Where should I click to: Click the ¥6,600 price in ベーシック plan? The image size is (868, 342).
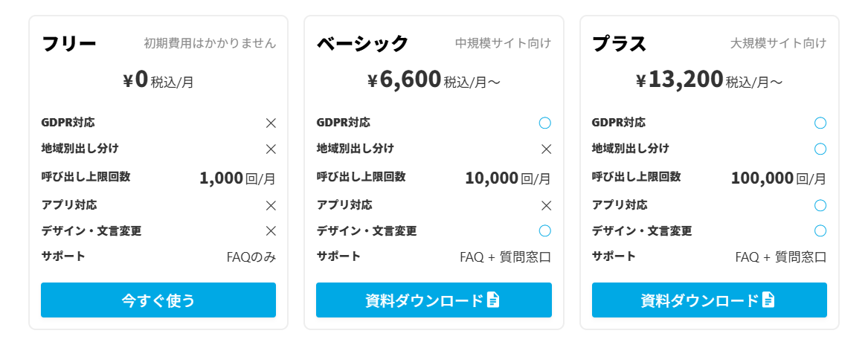click(x=405, y=80)
